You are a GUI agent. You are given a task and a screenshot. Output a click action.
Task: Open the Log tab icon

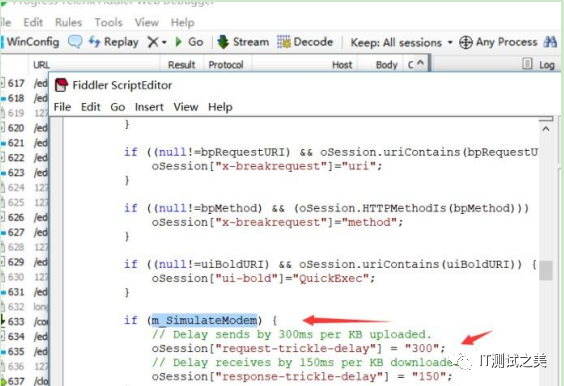click(527, 64)
